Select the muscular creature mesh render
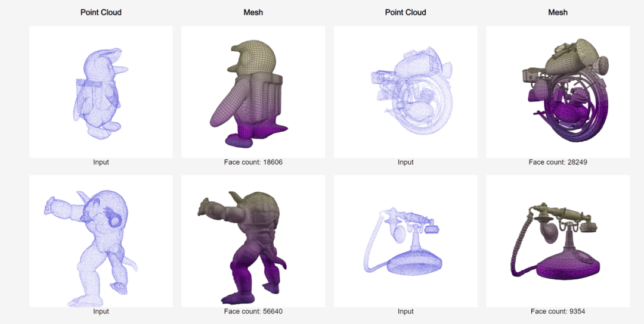The height and width of the screenshot is (324, 644). coord(253,241)
